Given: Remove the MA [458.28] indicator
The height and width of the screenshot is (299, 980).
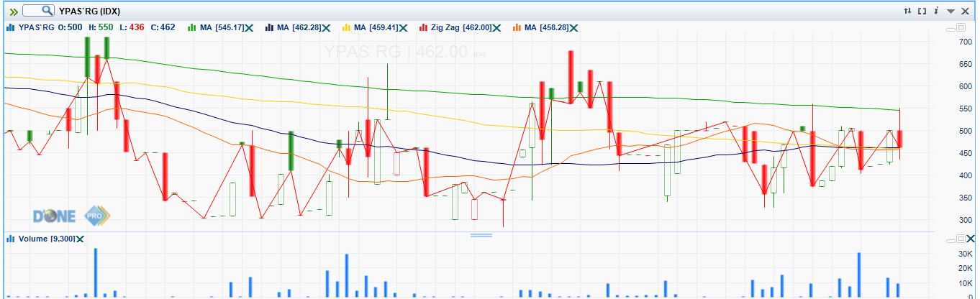Looking at the screenshot, I should 573,27.
